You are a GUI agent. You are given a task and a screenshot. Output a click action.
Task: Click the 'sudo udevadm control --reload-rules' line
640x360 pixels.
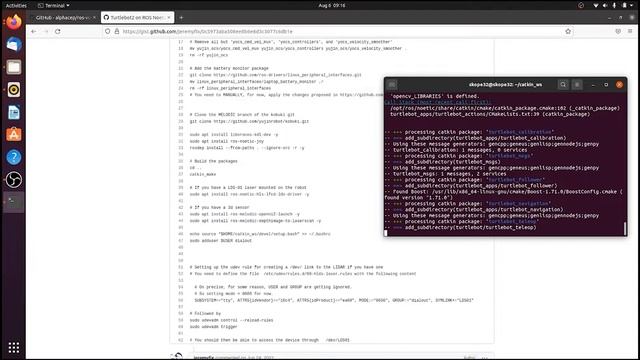point(231,320)
